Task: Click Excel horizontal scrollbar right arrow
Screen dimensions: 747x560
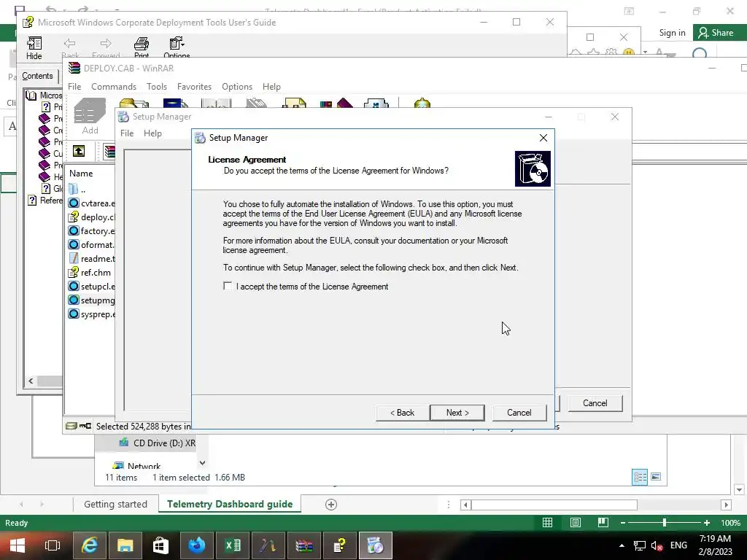Action: (x=726, y=505)
